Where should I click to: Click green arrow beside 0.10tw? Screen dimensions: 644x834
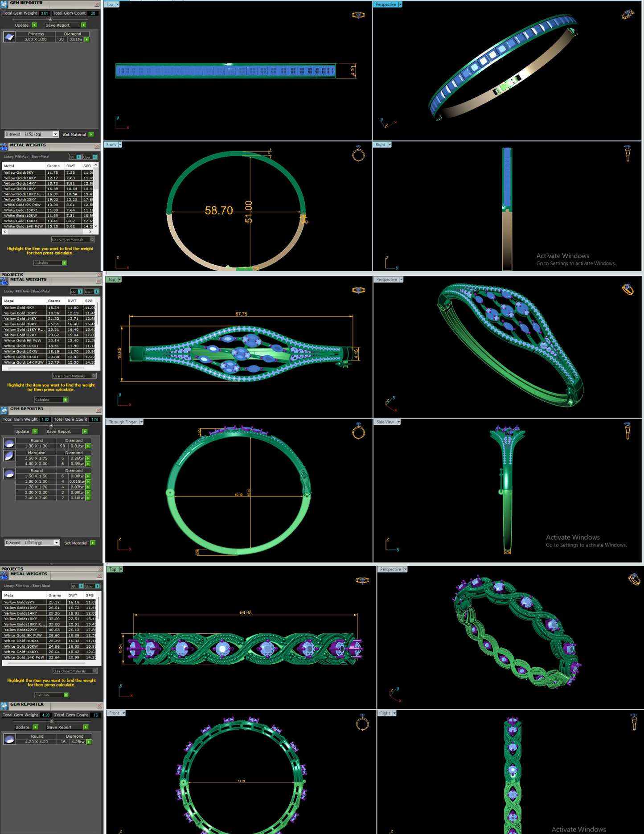88,498
